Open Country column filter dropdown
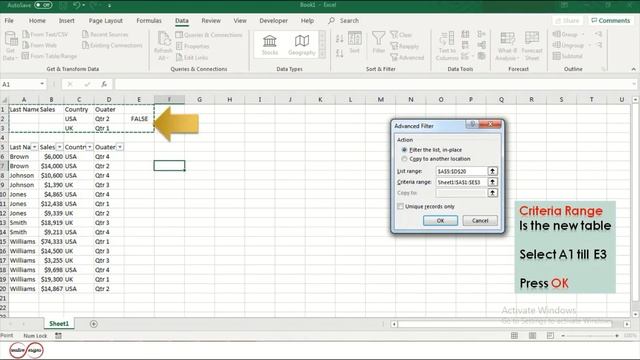This screenshot has width=640, height=360. (x=89, y=147)
